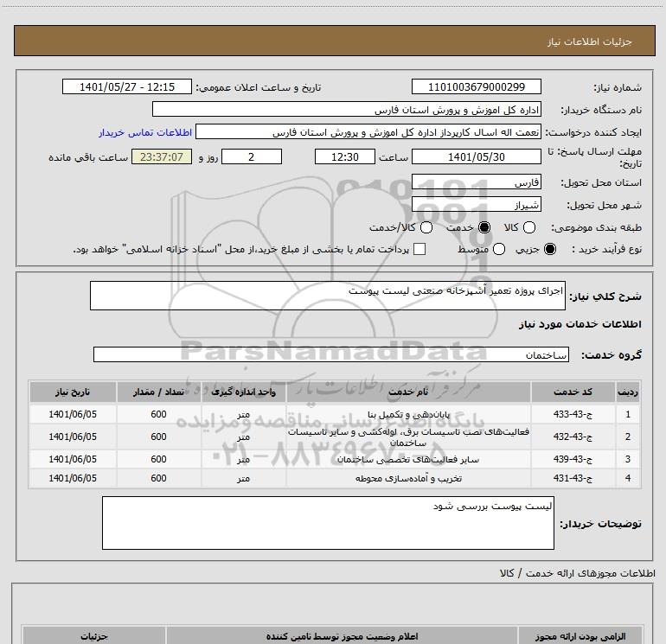Click the نعمت اله اسال requester field
Image resolution: width=666 pixels, height=644 pixels.
[x=368, y=132]
